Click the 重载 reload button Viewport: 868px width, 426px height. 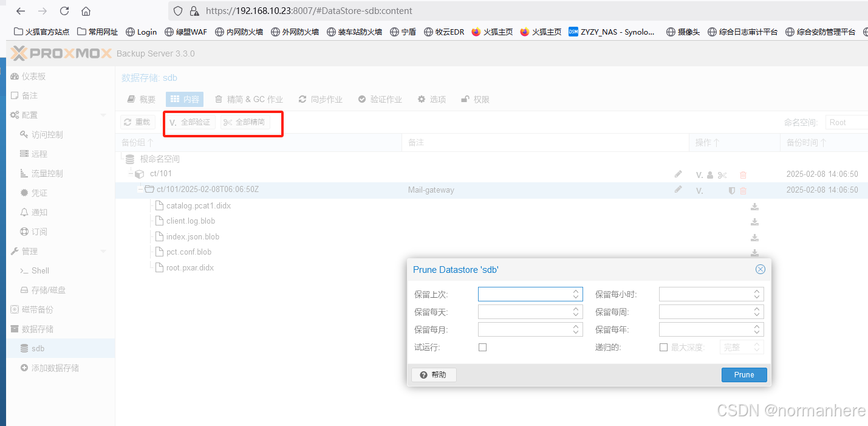[x=137, y=122]
